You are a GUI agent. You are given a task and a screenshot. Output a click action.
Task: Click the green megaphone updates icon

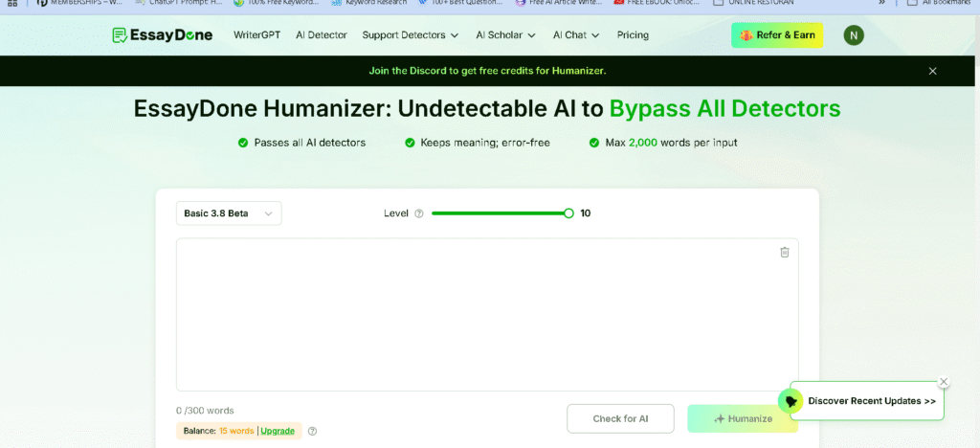[791, 401]
